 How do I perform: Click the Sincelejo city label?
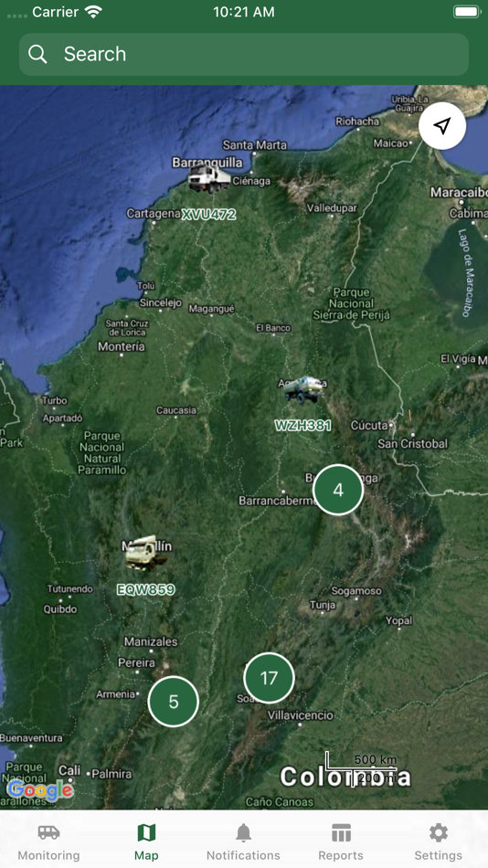click(x=161, y=302)
